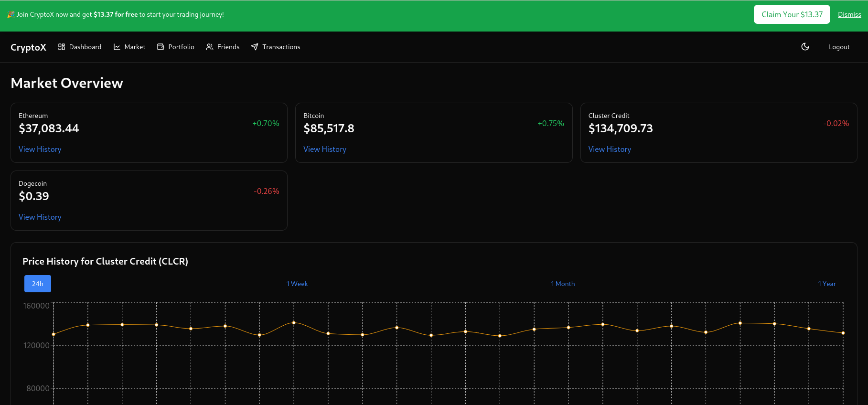
Task: Click the Dashboard grid icon
Action: 62,47
